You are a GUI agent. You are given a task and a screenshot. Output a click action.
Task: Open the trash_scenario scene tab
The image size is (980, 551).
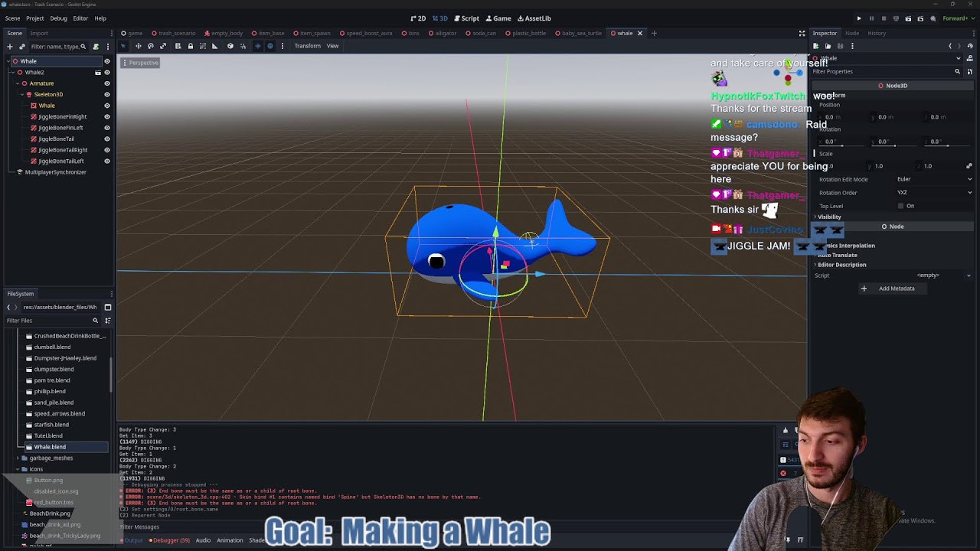pos(174,33)
